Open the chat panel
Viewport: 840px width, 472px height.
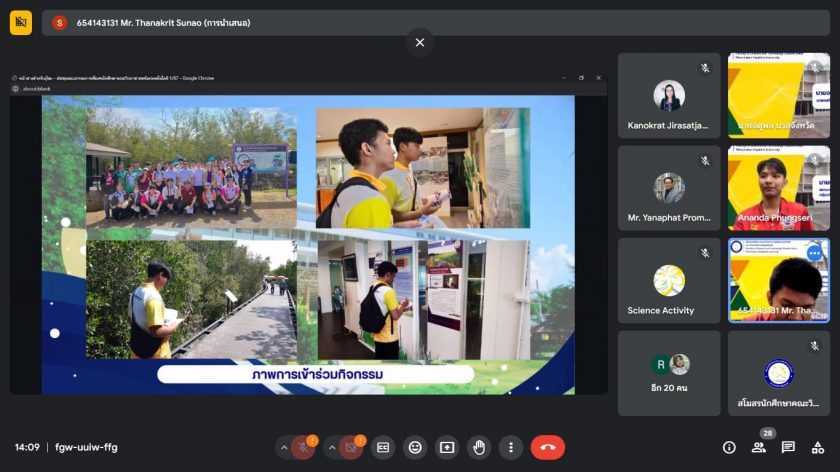click(788, 447)
